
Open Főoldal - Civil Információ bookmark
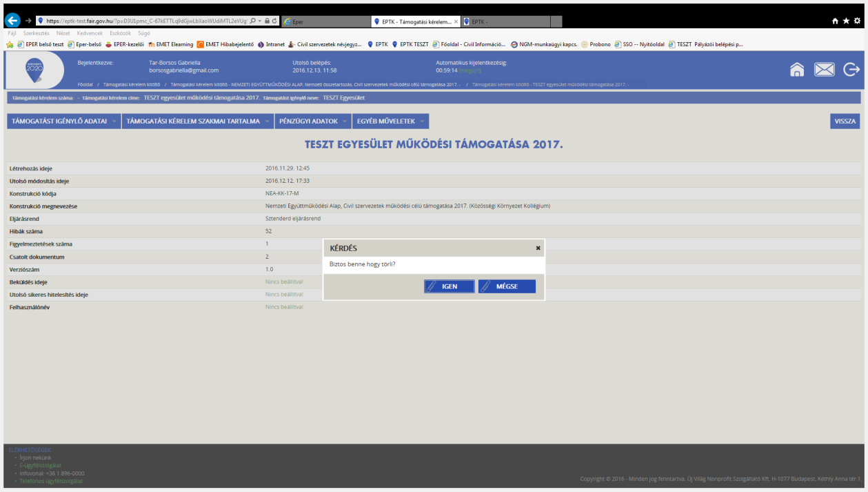pyautogui.click(x=470, y=44)
